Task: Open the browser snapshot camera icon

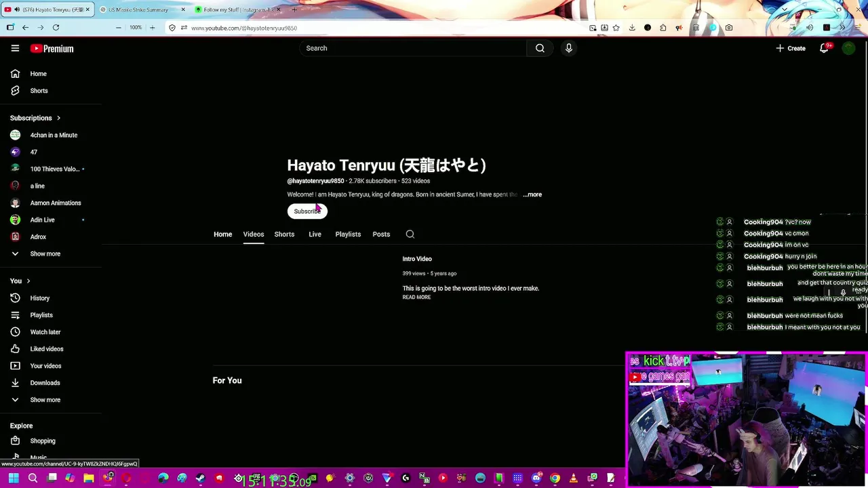Action: [729, 28]
